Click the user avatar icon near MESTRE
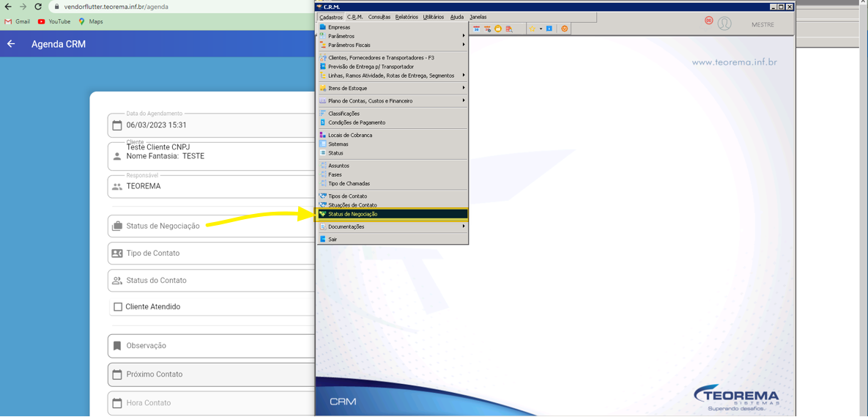 [x=724, y=23]
